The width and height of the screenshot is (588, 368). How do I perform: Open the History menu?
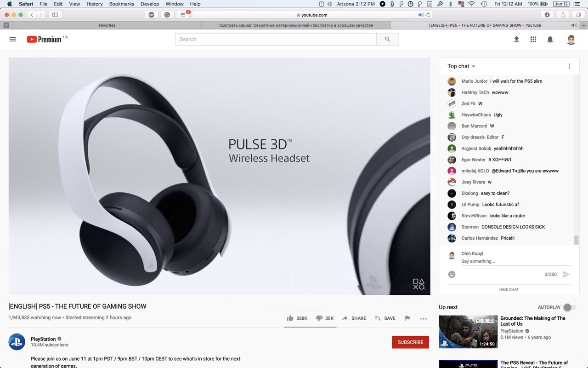tap(95, 4)
